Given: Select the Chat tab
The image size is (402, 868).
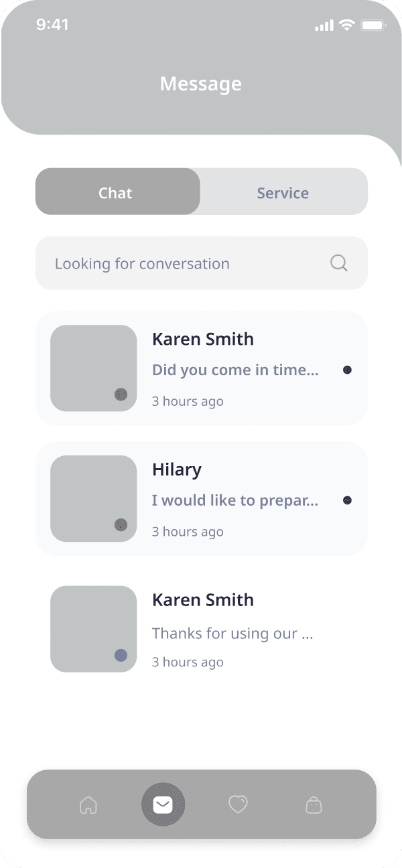Looking at the screenshot, I should (x=115, y=192).
